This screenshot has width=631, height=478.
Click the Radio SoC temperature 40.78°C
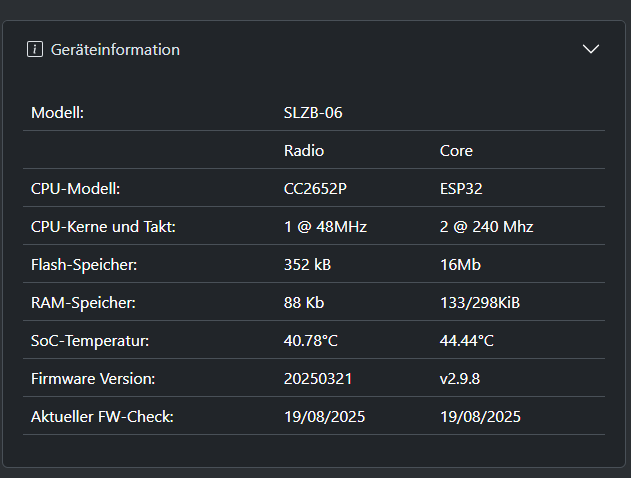(311, 341)
